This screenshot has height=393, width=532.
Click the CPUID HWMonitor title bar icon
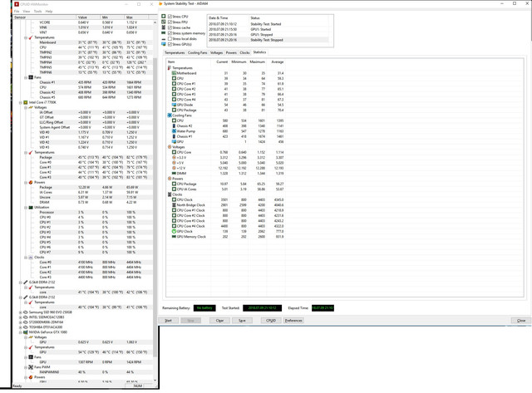coord(17,4)
